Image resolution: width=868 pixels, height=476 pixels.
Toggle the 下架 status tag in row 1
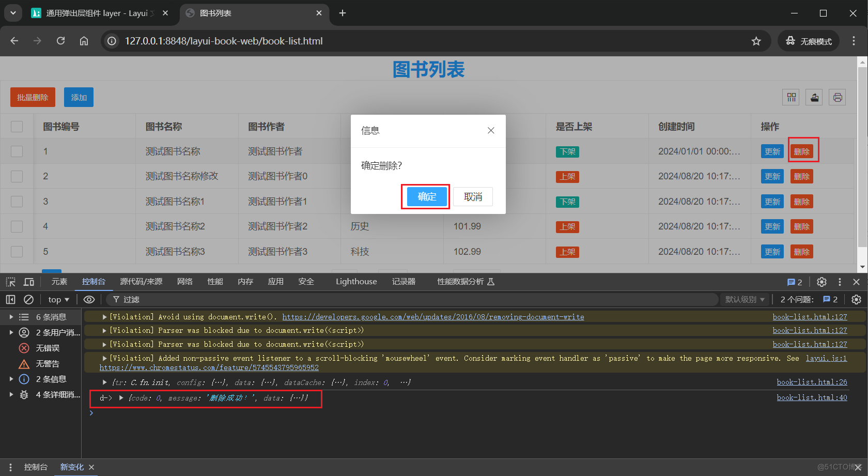[567, 151]
